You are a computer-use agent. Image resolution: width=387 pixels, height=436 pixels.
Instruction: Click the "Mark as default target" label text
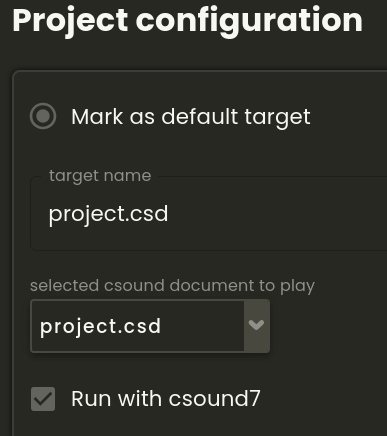coord(191,117)
